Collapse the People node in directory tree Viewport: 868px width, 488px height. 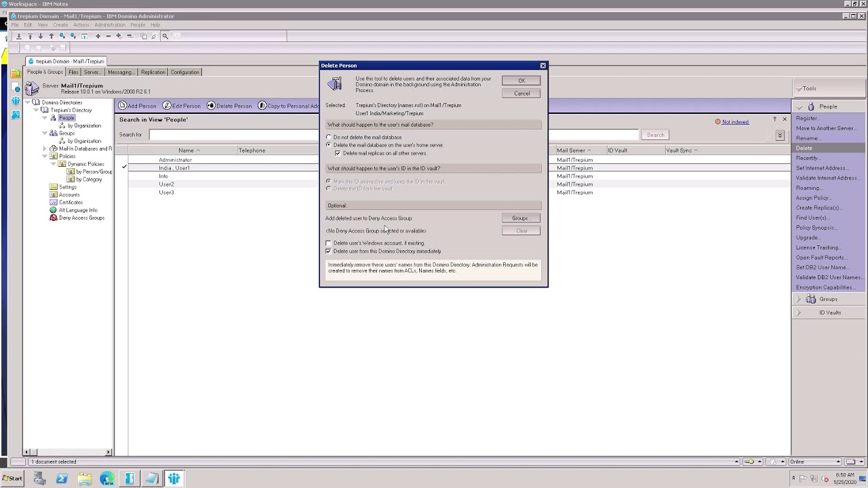point(45,118)
